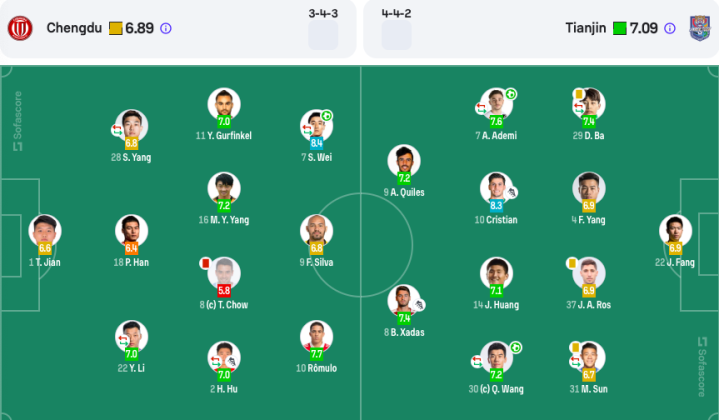The height and width of the screenshot is (420, 719).
Task: Open info icon beside Chengdu rating
Action: tap(166, 28)
